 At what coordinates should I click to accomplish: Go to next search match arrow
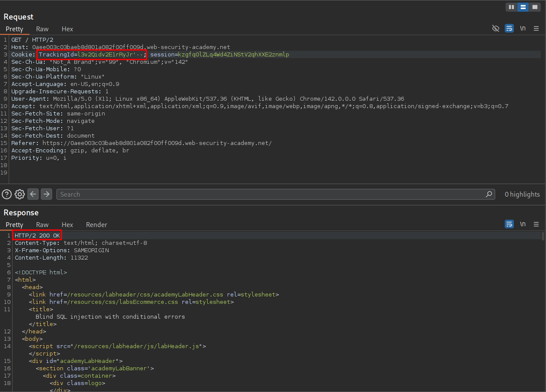(x=46, y=194)
